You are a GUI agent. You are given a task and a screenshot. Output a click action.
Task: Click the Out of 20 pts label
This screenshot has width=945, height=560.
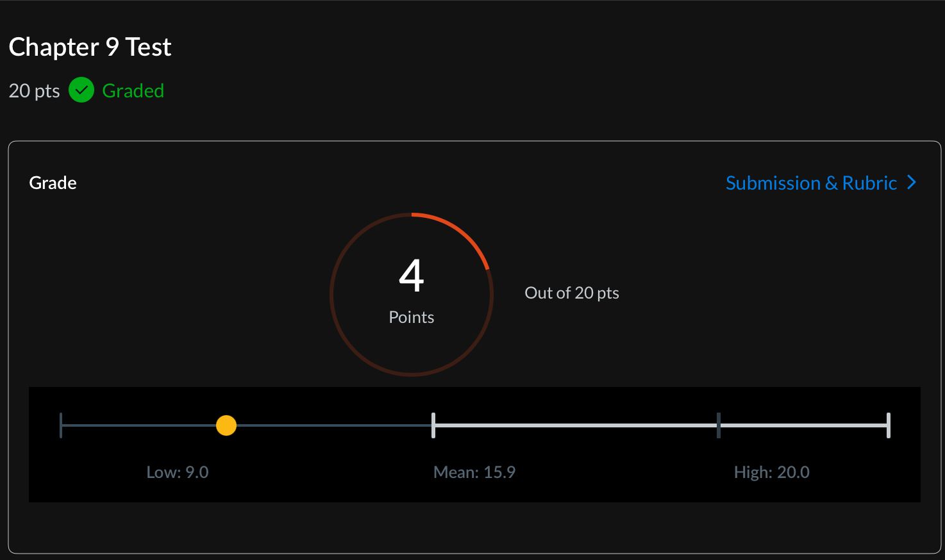[x=571, y=293]
